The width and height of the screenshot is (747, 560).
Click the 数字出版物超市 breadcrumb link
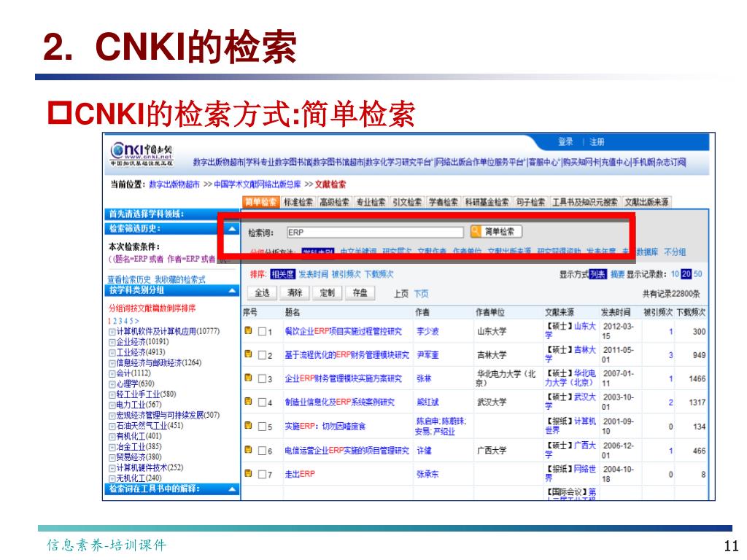point(174,184)
